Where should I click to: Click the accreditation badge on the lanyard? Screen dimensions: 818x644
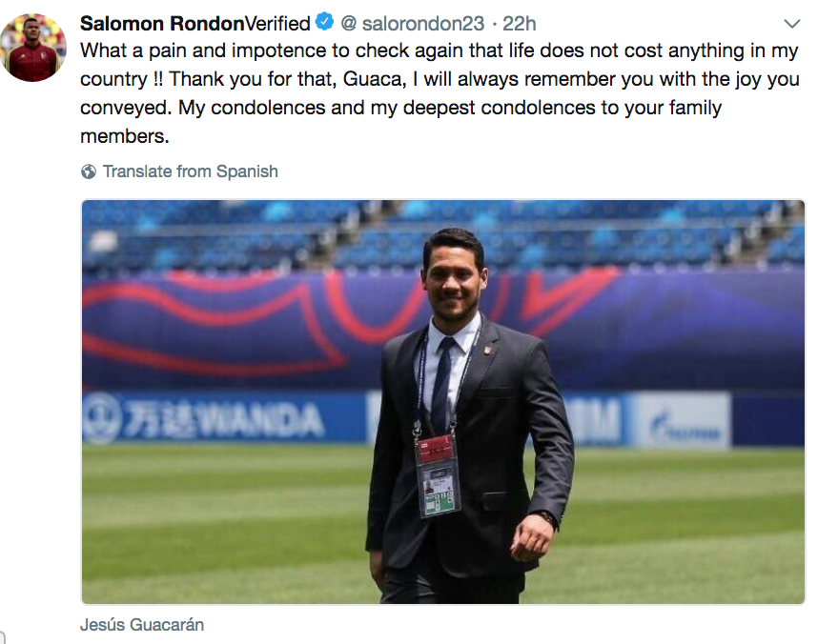438,476
